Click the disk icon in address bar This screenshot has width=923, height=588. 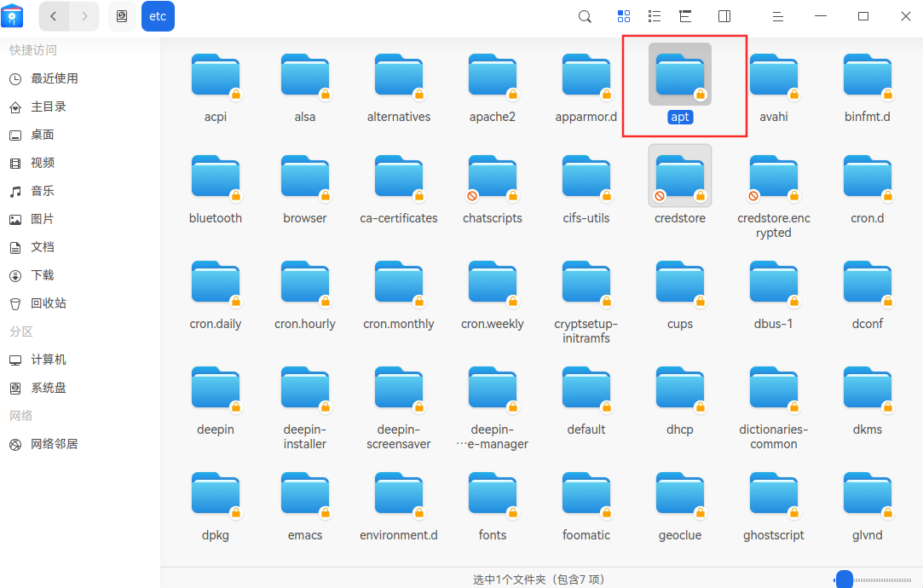pos(122,16)
